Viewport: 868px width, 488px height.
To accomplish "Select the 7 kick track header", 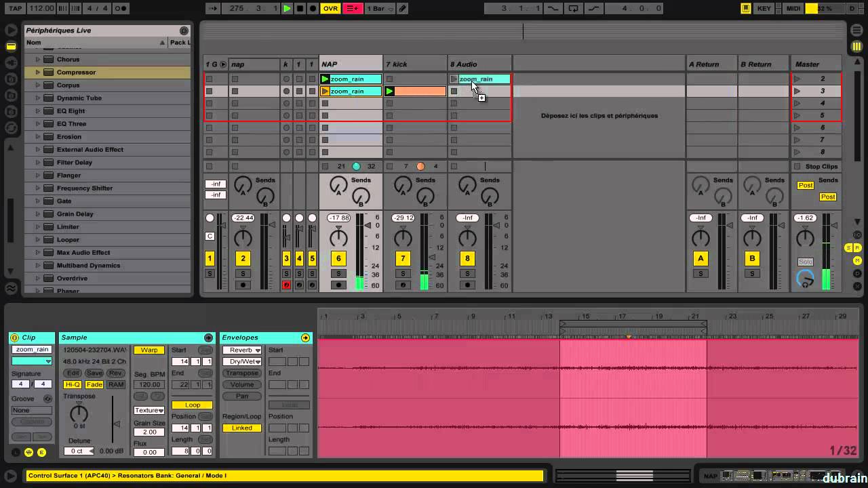I will click(x=415, y=64).
